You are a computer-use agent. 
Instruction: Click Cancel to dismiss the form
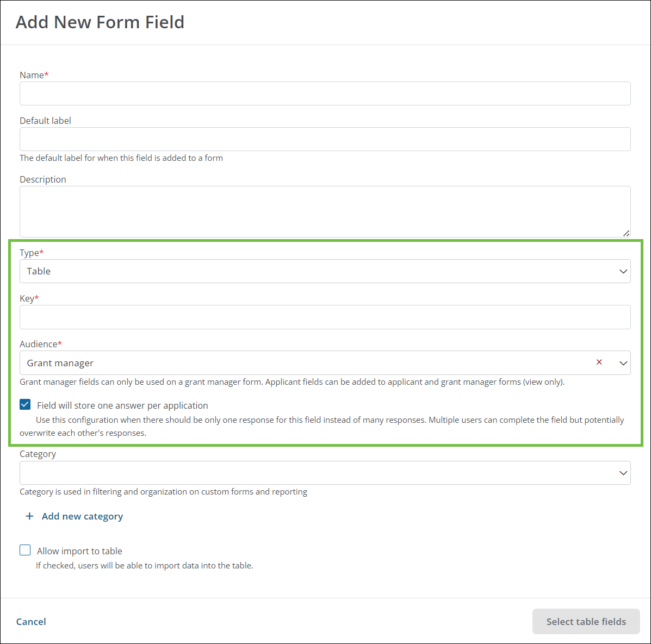coord(31,621)
